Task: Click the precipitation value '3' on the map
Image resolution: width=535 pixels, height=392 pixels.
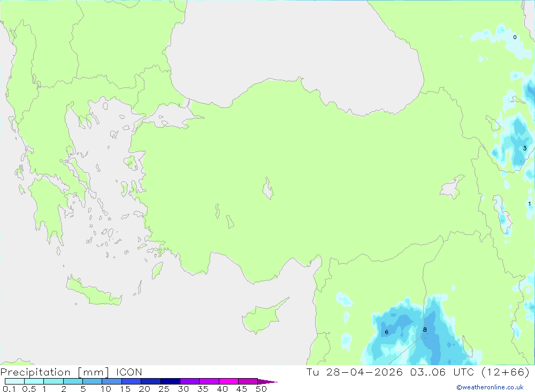Action: point(525,148)
